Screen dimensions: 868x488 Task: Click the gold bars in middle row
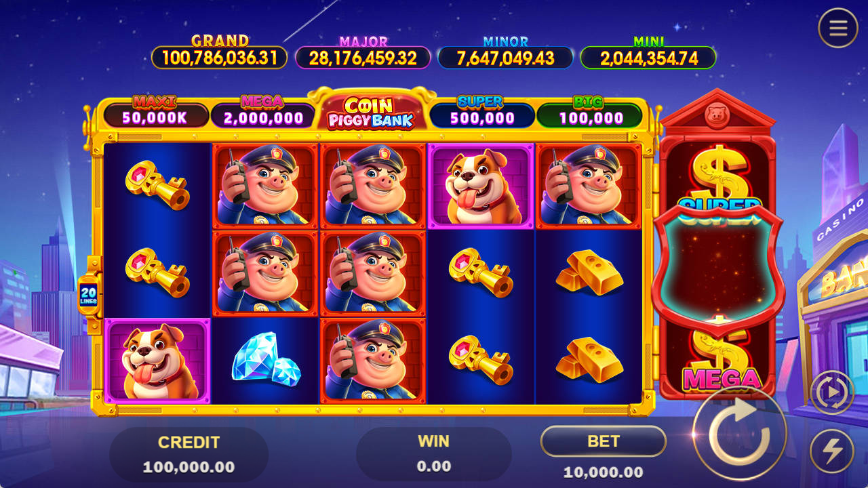tap(589, 272)
